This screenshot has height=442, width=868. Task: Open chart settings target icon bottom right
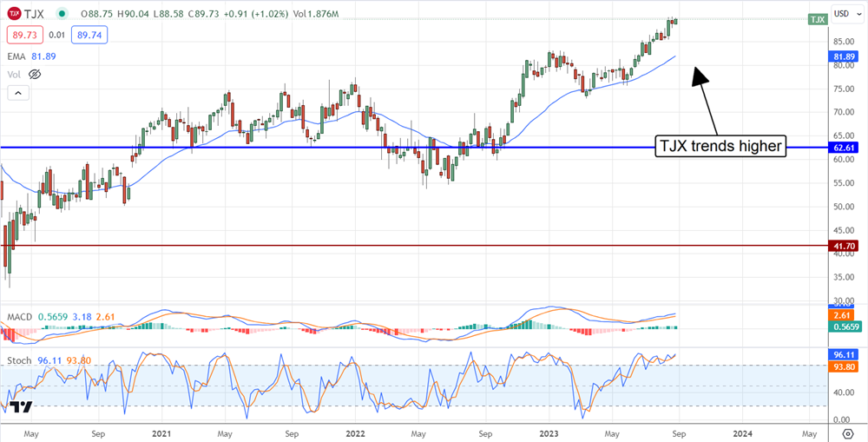click(x=847, y=433)
